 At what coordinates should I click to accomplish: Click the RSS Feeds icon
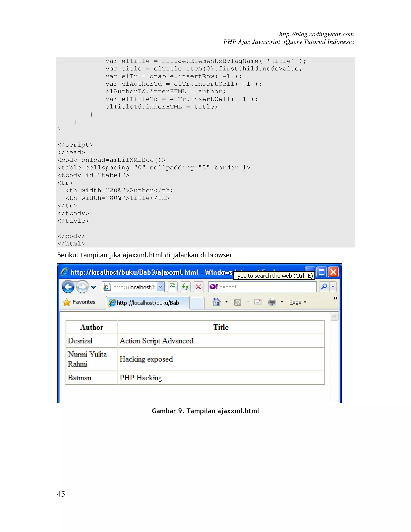(x=238, y=302)
